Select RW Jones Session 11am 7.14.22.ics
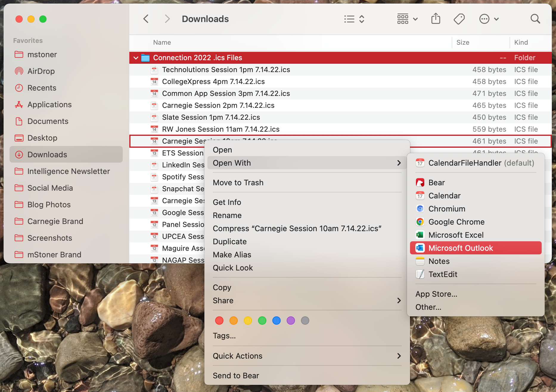The height and width of the screenshot is (392, 556). coord(340,129)
